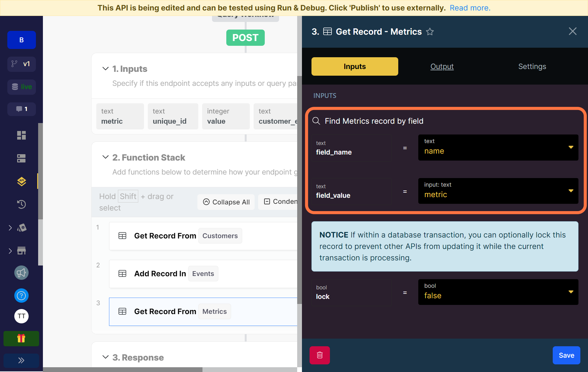588x372 pixels.
Task: Open the request history clock icon
Action: point(21,204)
